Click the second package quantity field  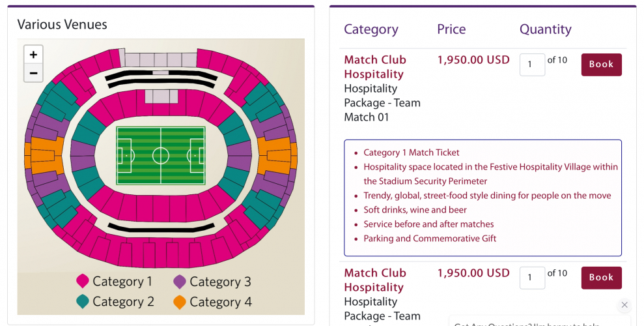click(x=532, y=278)
